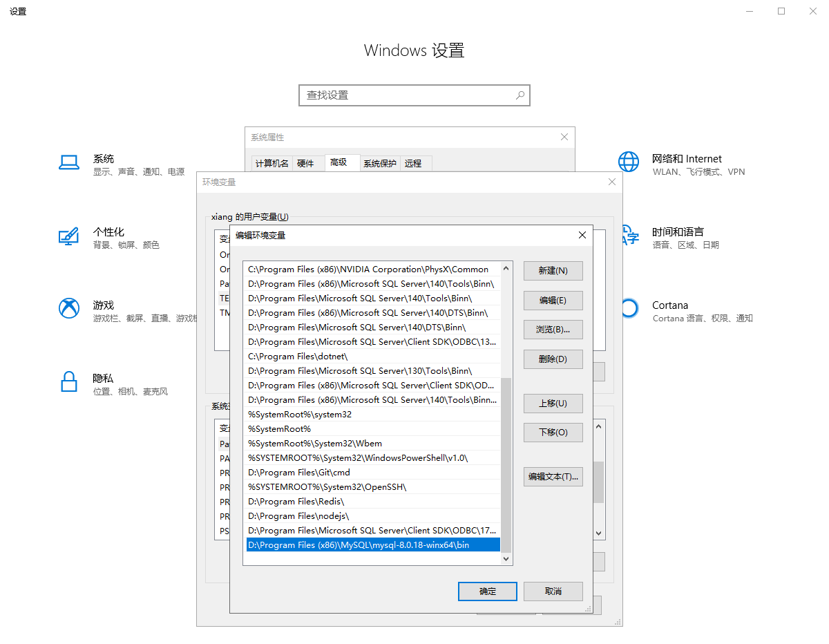Click the path list scrollbar thumb
Image resolution: width=829 pixels, height=644 pixels.
click(x=506, y=464)
